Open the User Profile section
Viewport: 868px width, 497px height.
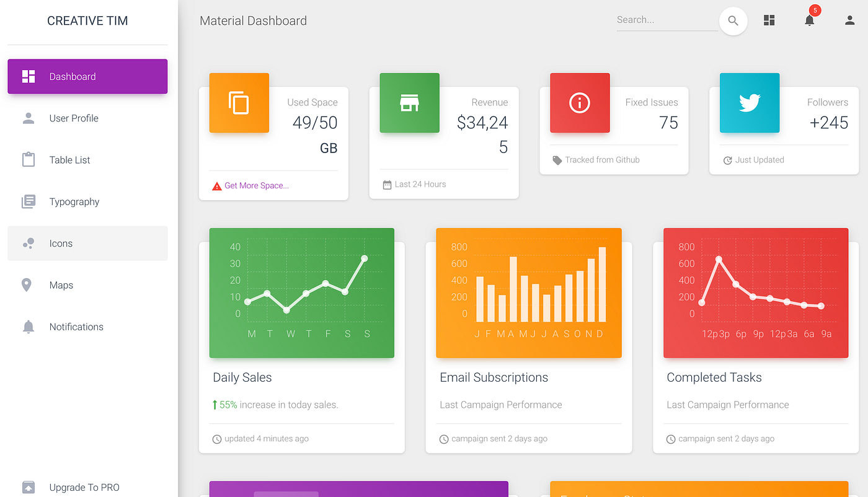73,118
